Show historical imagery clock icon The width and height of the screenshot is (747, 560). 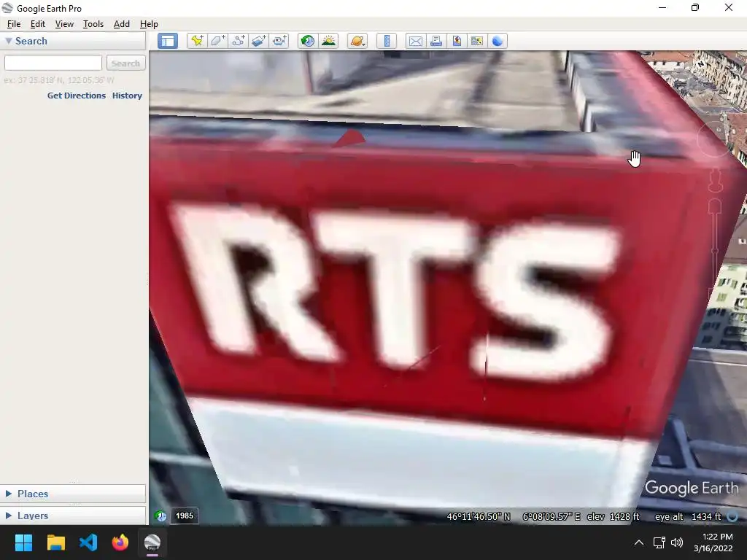coord(308,41)
